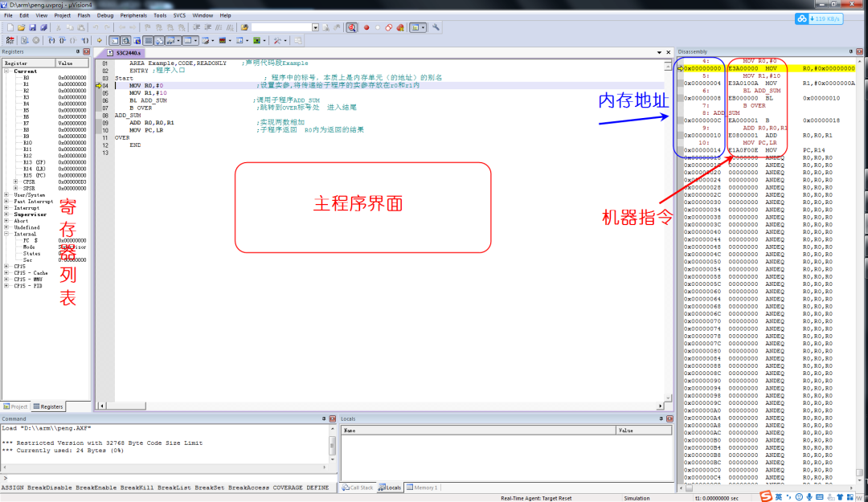This screenshot has height=502, width=868.
Task: Step into one line with Step icon
Action: pyautogui.click(x=51, y=40)
